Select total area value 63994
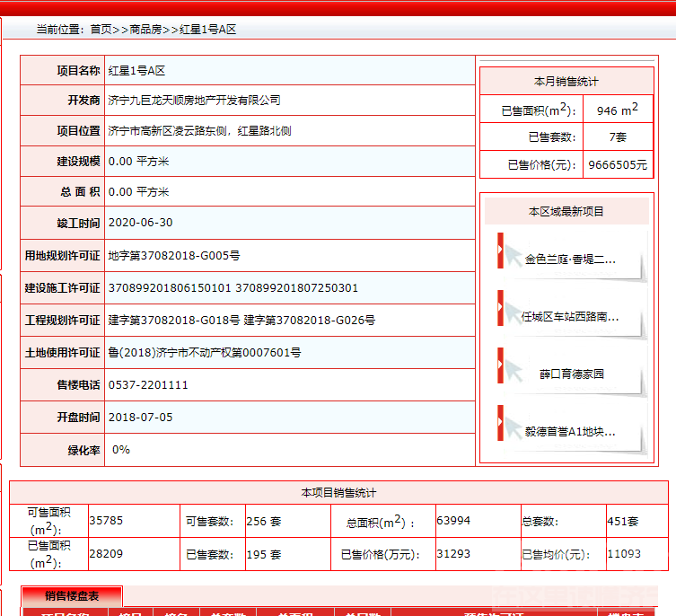The width and height of the screenshot is (676, 616). [453, 521]
